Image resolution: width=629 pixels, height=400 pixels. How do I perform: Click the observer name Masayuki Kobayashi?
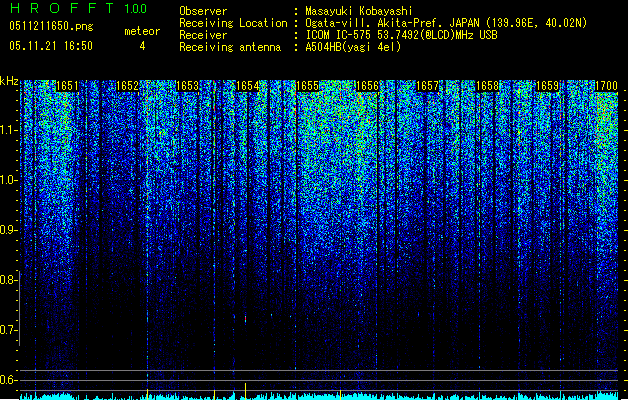click(x=359, y=11)
